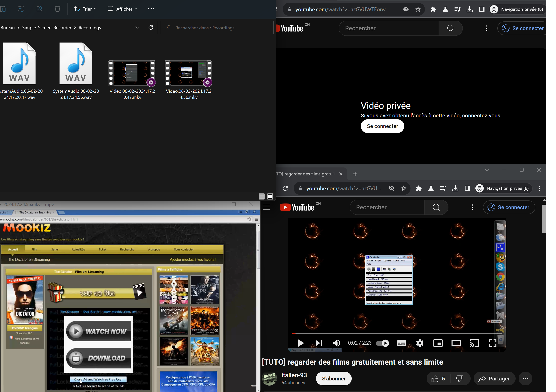Open YouTube settings dots in [TUTO] window
Screen dimensions: 556x392
pos(472,207)
